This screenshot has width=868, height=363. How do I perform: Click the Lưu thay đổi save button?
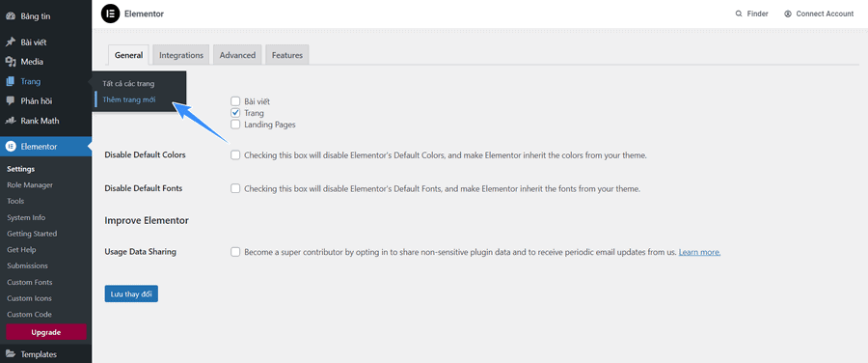click(x=131, y=293)
